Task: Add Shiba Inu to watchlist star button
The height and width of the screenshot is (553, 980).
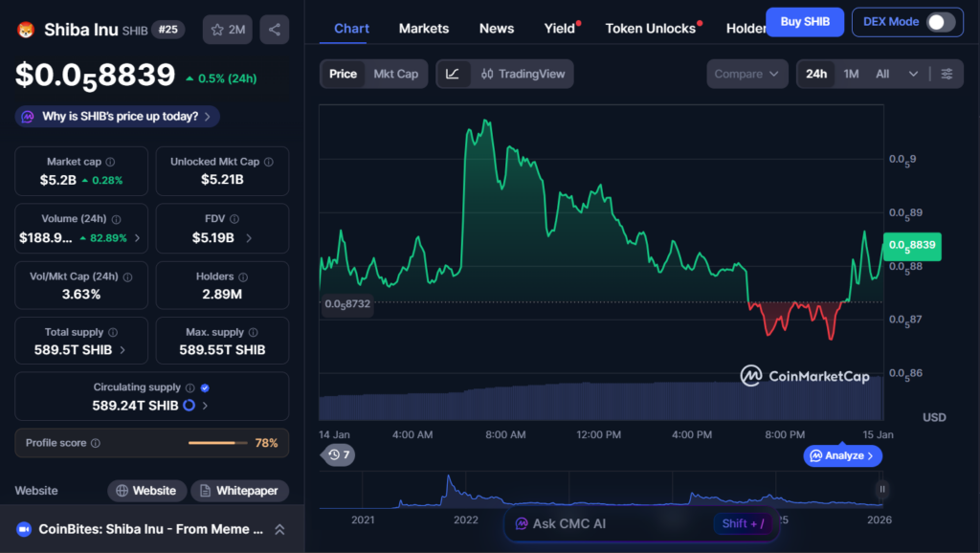Action: (227, 30)
